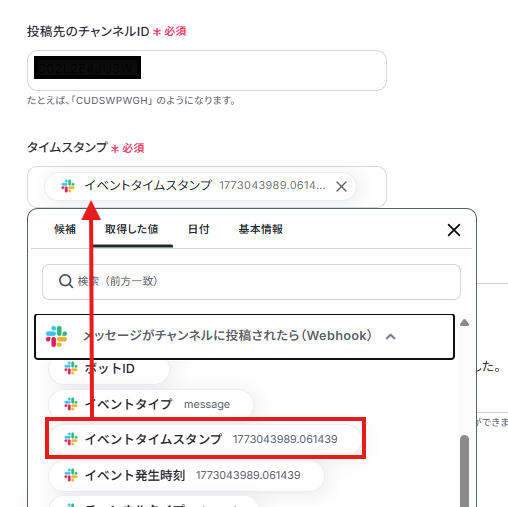Switch to the 取得した値 tab
Image resolution: width=508 pixels, height=507 pixels.
coord(132,229)
